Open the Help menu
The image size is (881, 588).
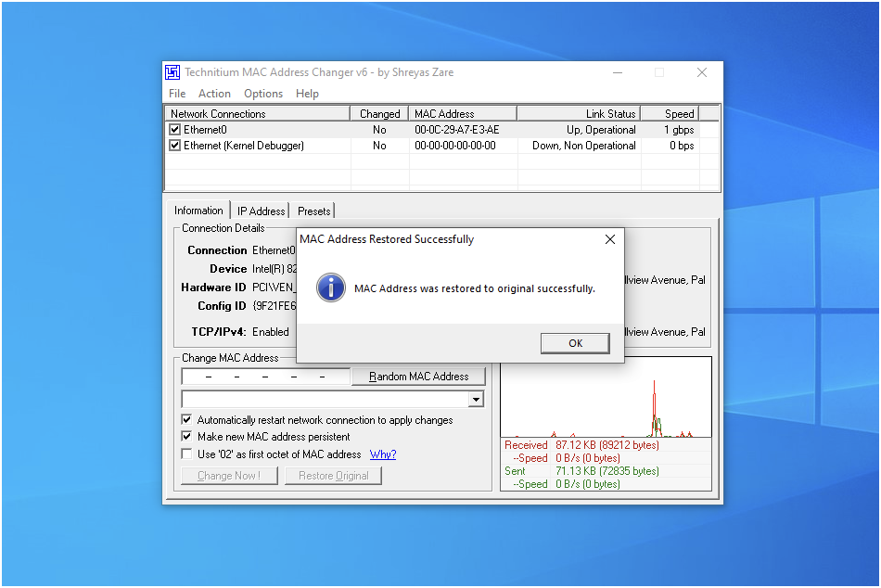point(307,94)
